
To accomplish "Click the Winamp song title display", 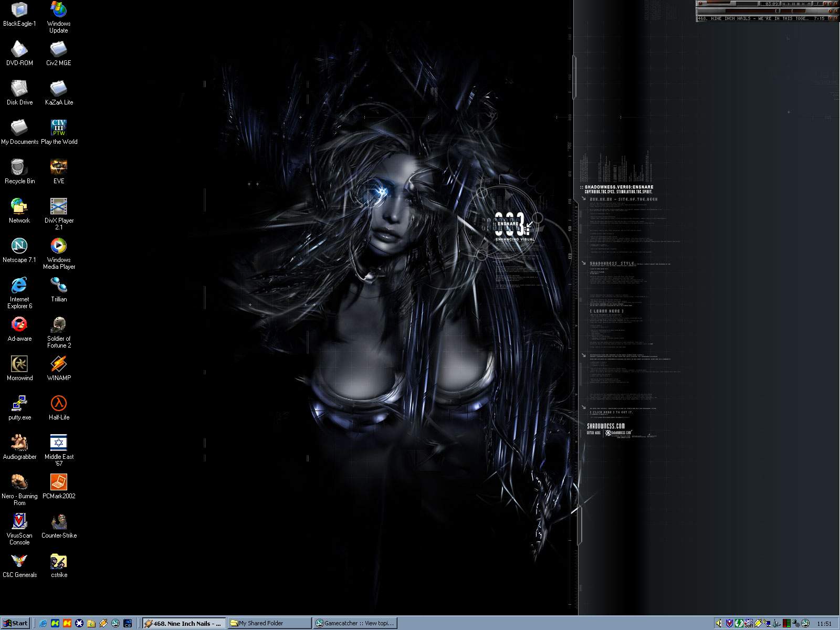I will coord(753,18).
